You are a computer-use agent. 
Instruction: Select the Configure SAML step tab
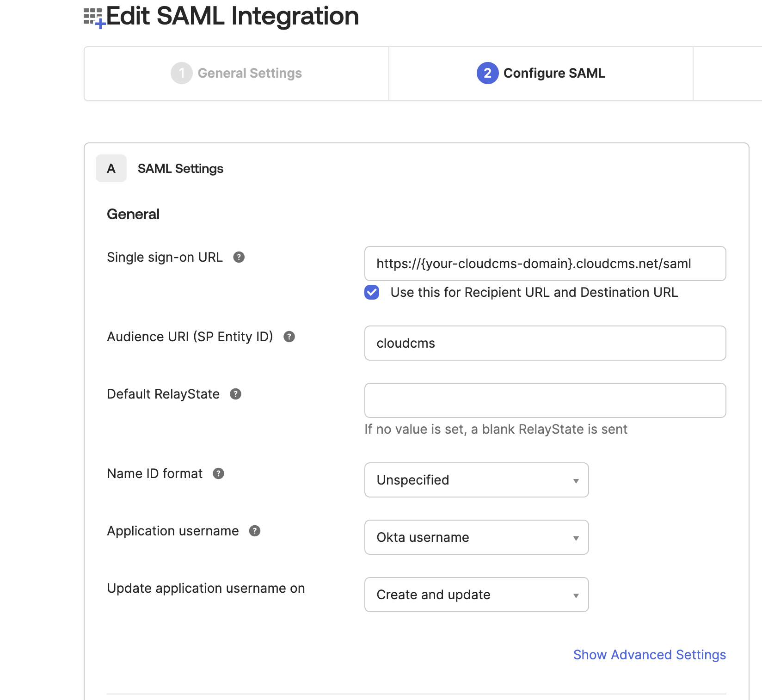[541, 74]
